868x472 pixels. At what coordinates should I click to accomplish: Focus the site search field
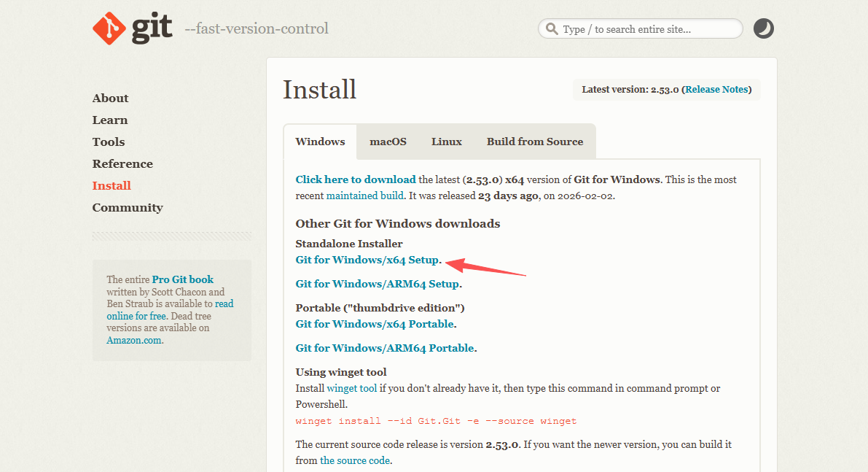pyautogui.click(x=640, y=28)
